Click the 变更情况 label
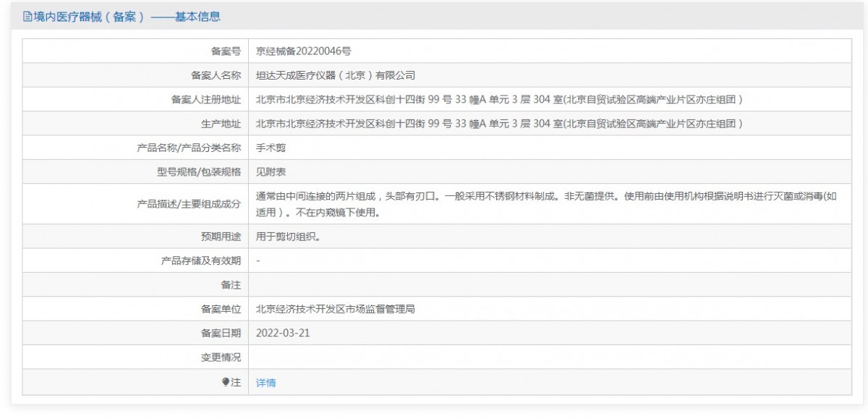868x419 pixels. tap(221, 357)
